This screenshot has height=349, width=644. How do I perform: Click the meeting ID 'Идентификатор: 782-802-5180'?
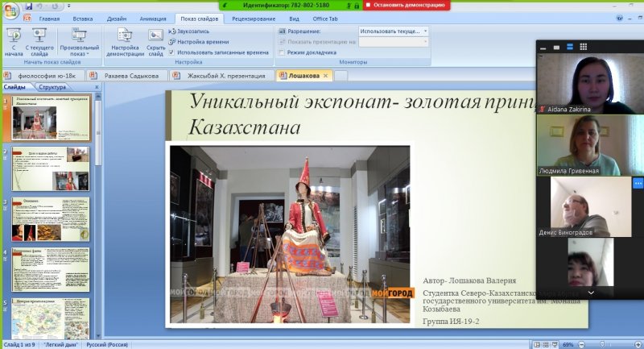(x=286, y=6)
